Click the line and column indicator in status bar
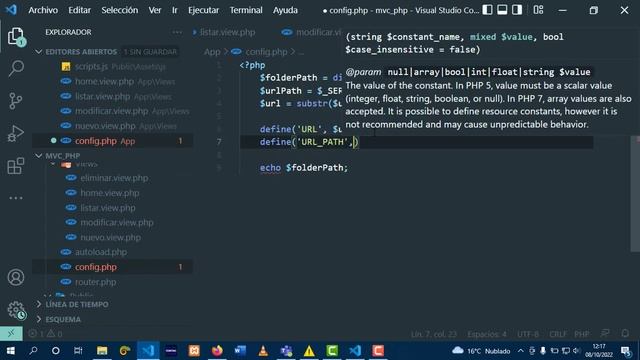This screenshot has height=360, width=640. click(434, 334)
